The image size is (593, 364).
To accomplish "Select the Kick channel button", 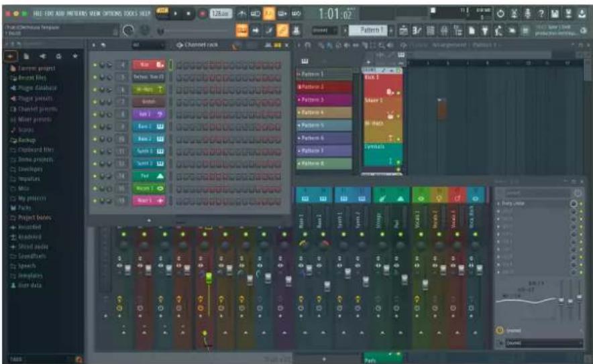I will [148, 64].
